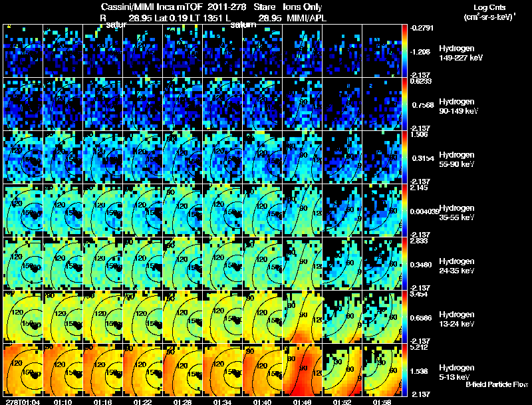Click the '0.3154' colorbar value

tap(423, 158)
